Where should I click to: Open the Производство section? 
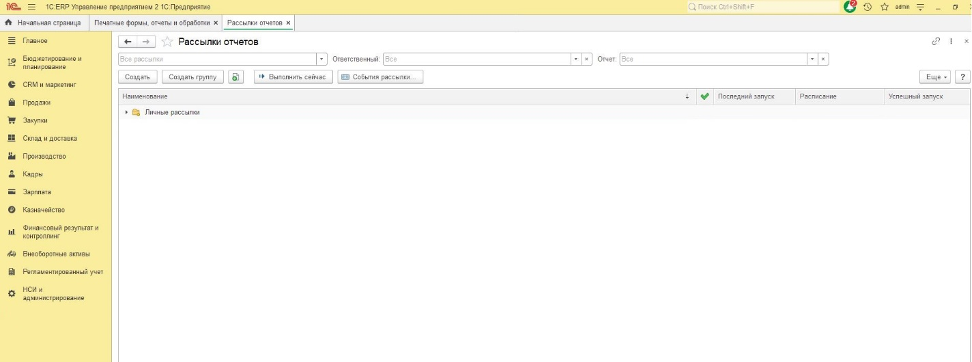[x=44, y=156]
